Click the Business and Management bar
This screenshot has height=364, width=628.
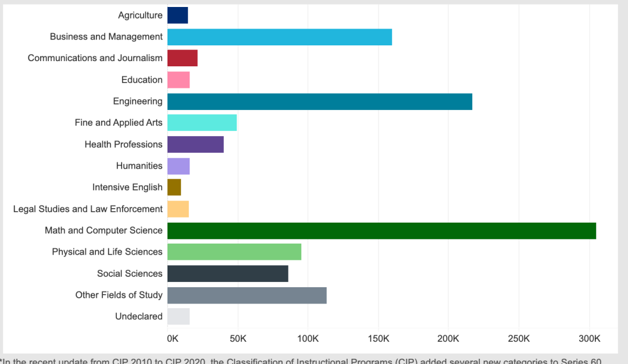tap(279, 37)
